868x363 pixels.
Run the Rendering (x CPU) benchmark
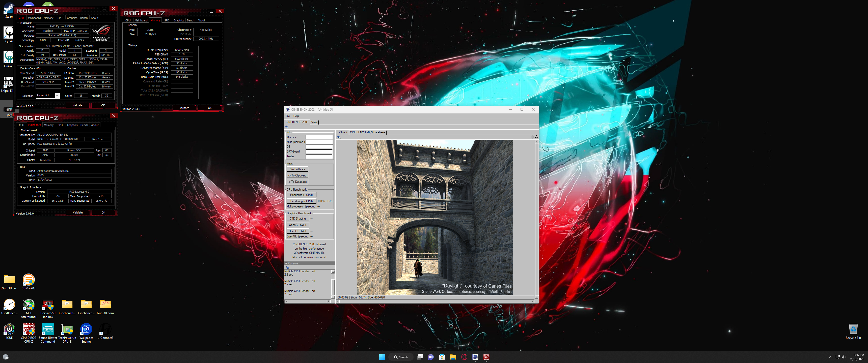pyautogui.click(x=301, y=201)
